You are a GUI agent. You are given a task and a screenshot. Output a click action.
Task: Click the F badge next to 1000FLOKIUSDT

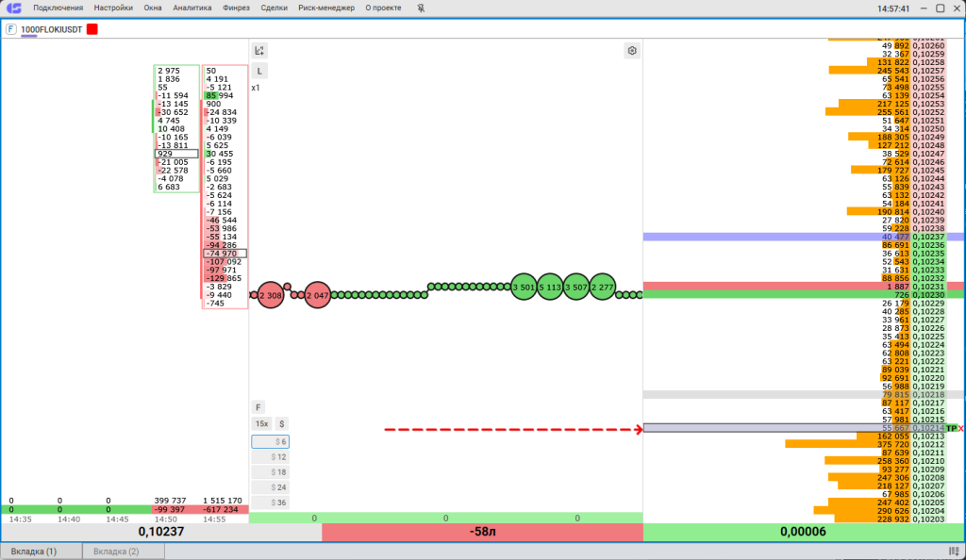[11, 29]
